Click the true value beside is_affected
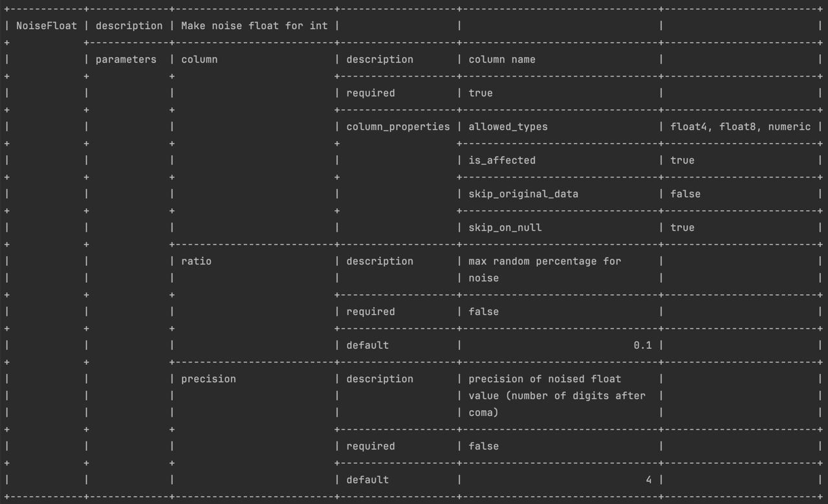The image size is (828, 504). click(682, 160)
